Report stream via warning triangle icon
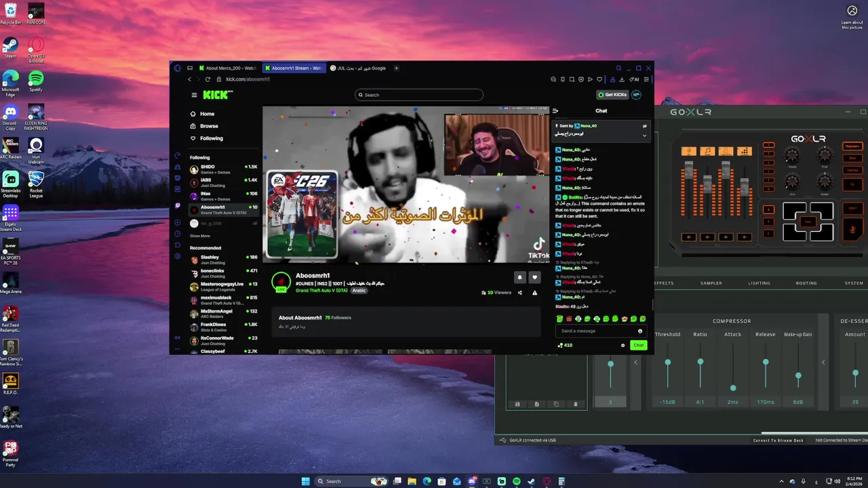The width and height of the screenshot is (868, 488). [x=534, y=293]
